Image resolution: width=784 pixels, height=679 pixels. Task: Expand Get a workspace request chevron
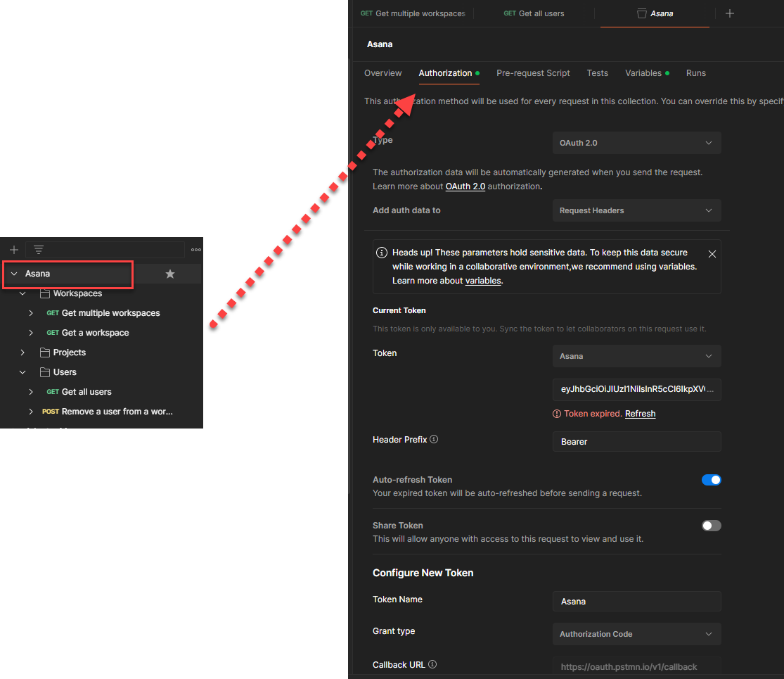click(x=31, y=333)
